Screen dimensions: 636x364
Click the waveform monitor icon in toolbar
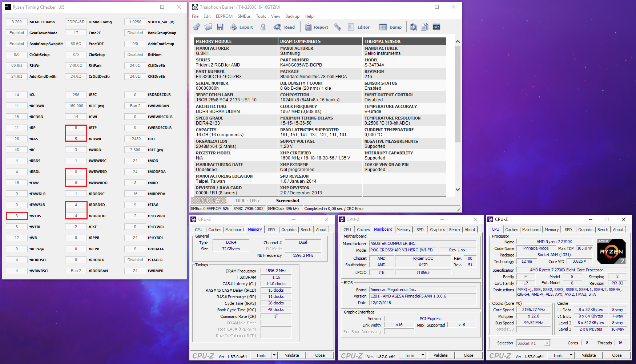pos(436,27)
